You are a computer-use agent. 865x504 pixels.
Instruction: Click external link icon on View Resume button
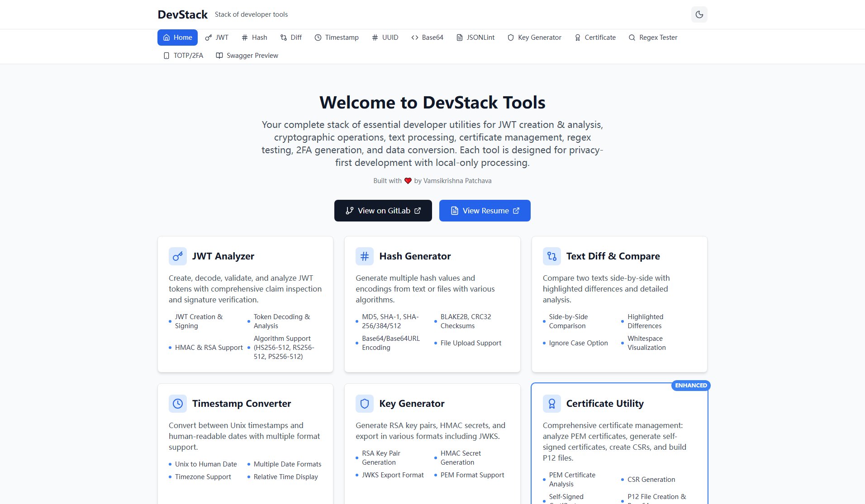[516, 211]
